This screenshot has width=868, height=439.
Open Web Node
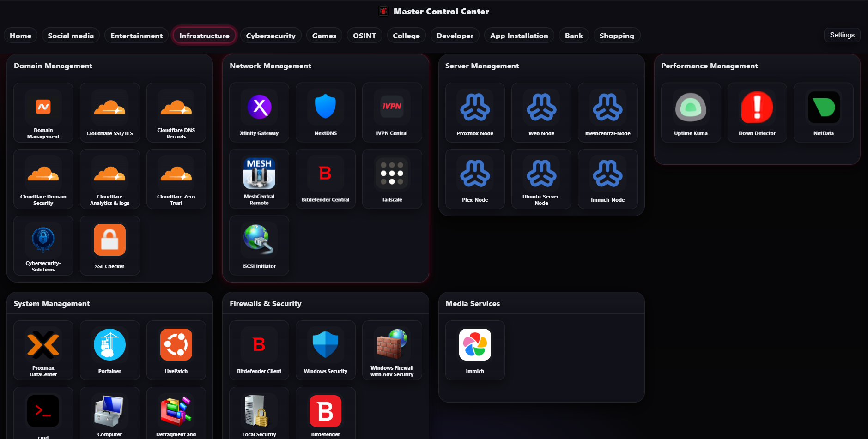[x=541, y=113]
